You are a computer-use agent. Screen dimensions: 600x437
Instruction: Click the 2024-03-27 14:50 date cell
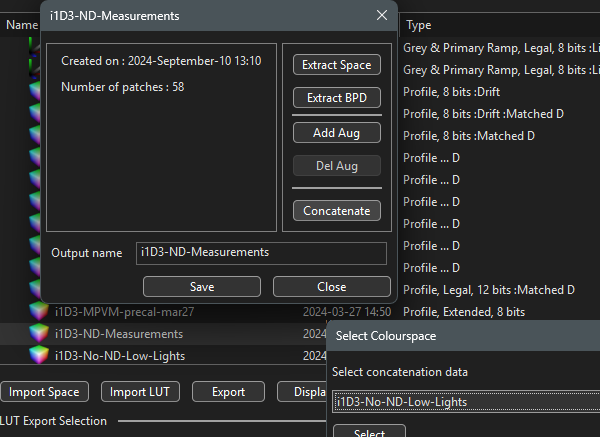point(347,312)
